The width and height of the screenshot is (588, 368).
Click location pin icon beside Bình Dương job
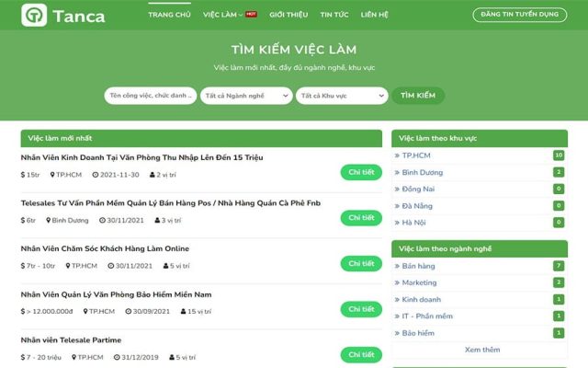pos(49,220)
